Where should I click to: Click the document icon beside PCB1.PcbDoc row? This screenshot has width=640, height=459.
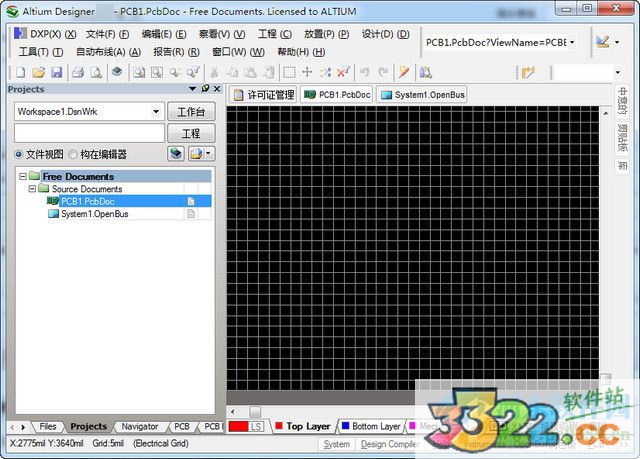pos(191,201)
